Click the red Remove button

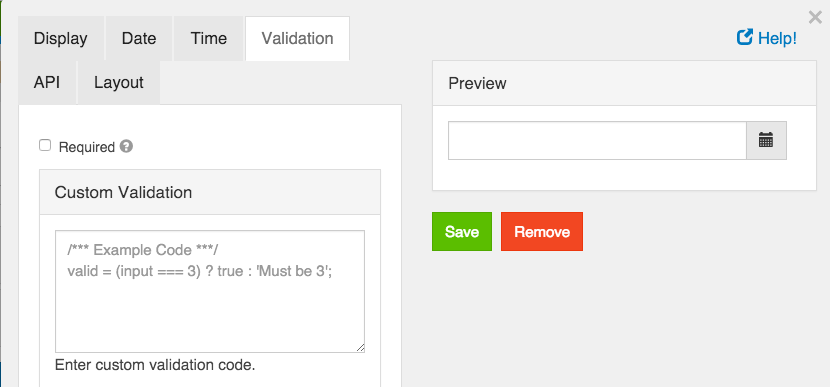click(542, 232)
